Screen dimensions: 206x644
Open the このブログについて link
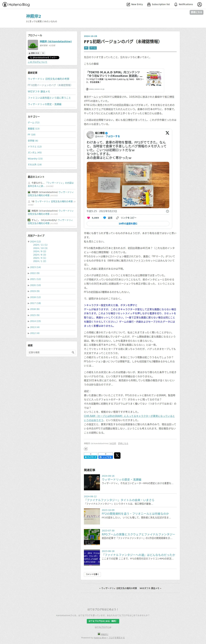click(x=38, y=62)
